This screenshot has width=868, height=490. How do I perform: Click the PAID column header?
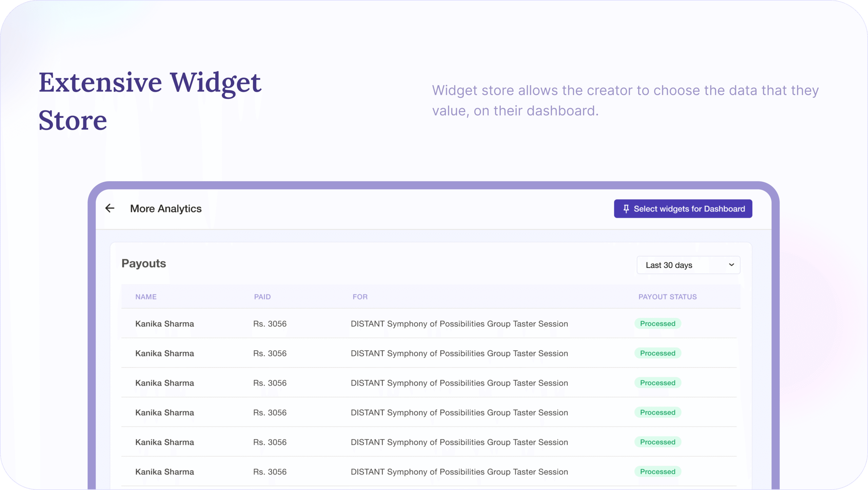262,297
